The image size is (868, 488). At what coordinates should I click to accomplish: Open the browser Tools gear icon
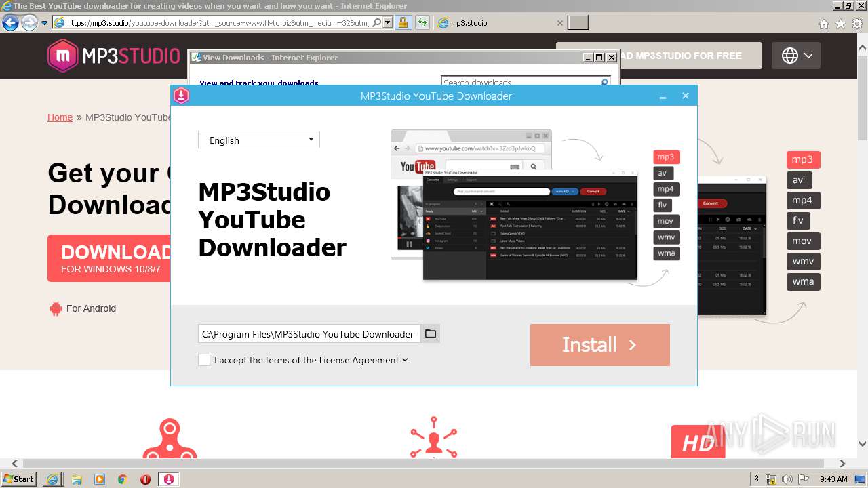856,24
